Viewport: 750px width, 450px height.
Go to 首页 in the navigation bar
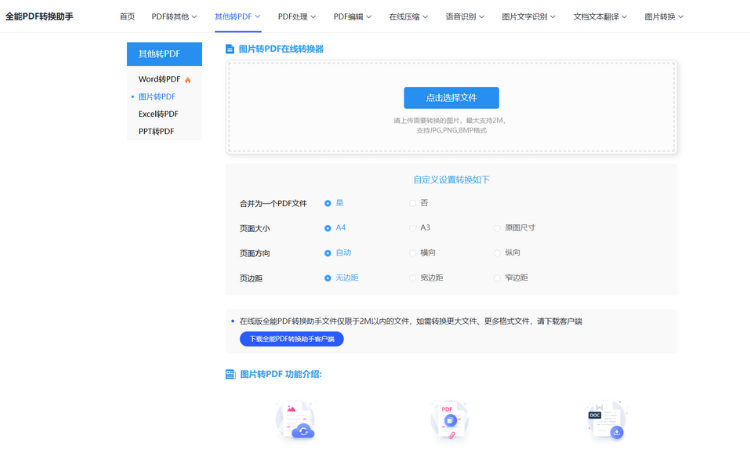click(x=127, y=17)
